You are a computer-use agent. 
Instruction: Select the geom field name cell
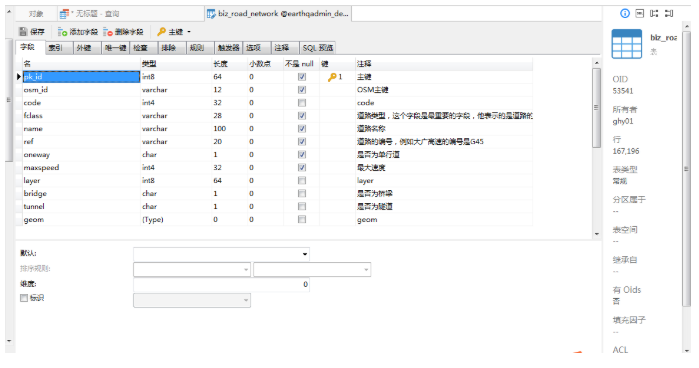point(81,219)
